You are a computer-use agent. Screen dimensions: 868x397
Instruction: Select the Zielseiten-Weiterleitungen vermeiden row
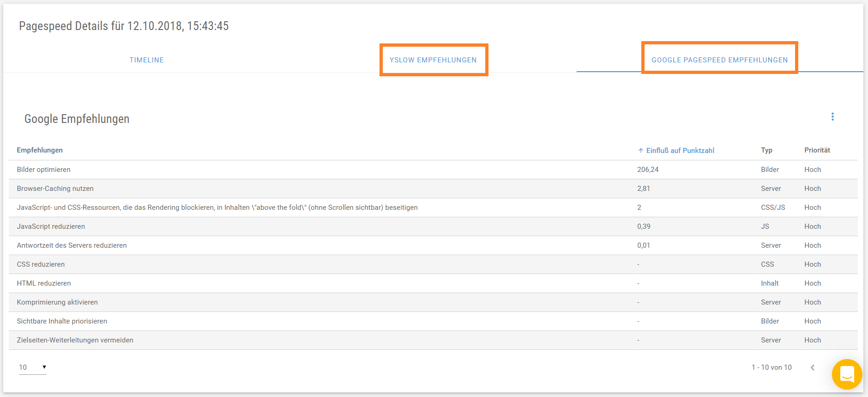coord(433,340)
